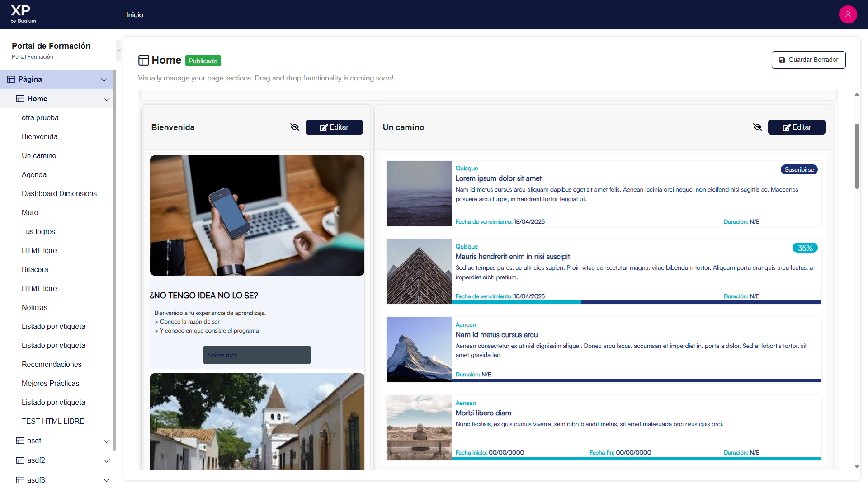The height and width of the screenshot is (488, 868).
Task: Toggle visibility of the Bienvenida section
Action: (295, 127)
